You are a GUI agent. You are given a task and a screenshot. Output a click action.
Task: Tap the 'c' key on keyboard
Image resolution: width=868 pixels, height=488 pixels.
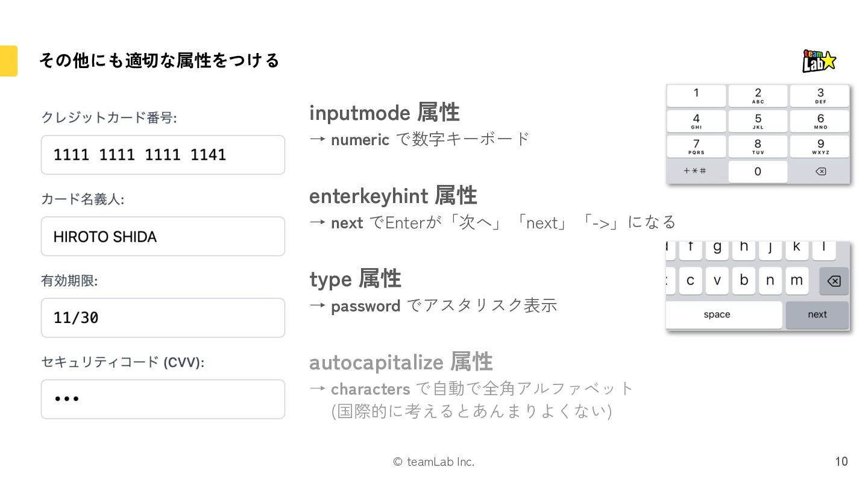[x=690, y=280]
